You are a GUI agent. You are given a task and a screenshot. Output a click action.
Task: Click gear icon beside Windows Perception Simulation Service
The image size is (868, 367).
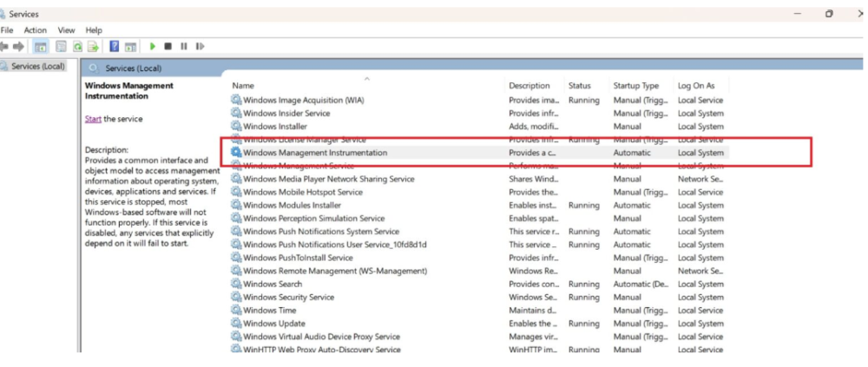(236, 219)
